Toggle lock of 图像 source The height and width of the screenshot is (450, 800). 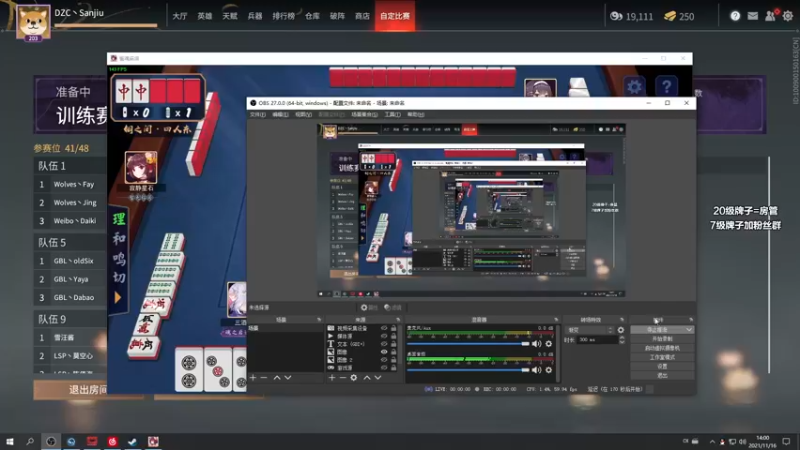pyautogui.click(x=393, y=352)
